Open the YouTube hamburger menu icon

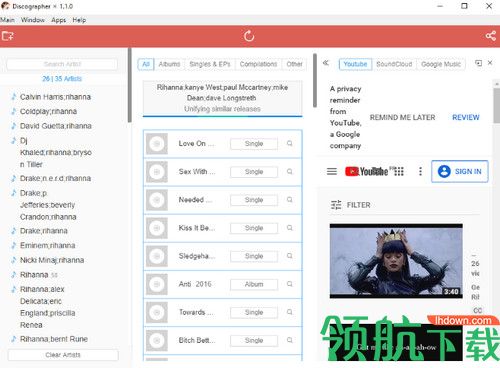click(332, 171)
